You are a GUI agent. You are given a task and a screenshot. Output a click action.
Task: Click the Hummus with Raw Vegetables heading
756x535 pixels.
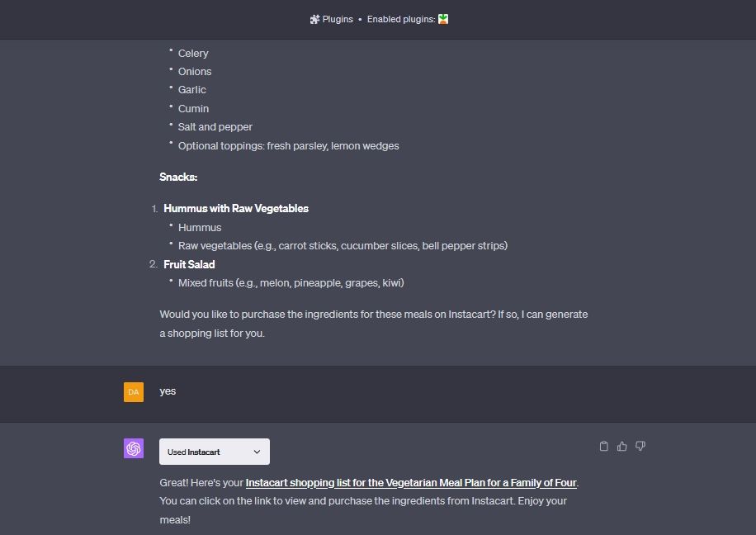[x=236, y=209]
